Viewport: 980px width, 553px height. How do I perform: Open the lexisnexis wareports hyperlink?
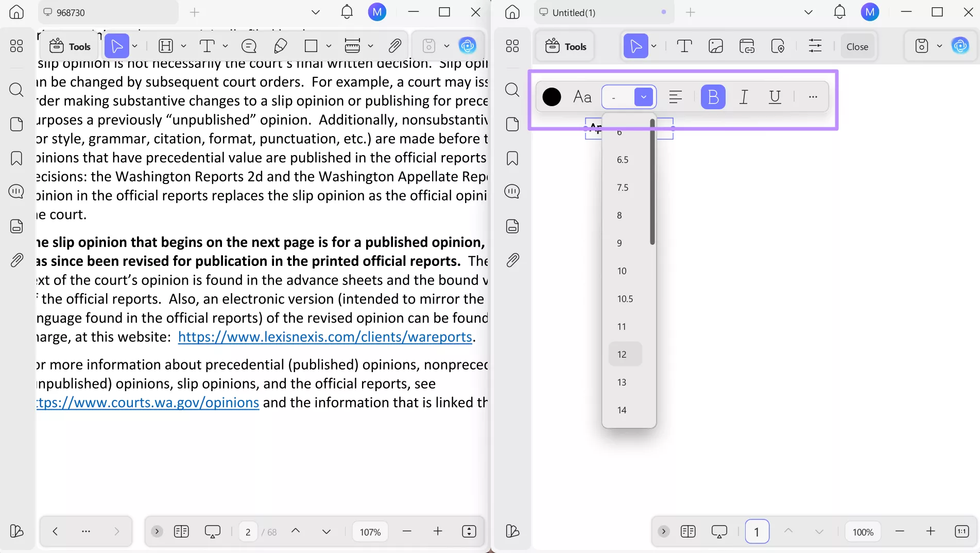pos(325,337)
